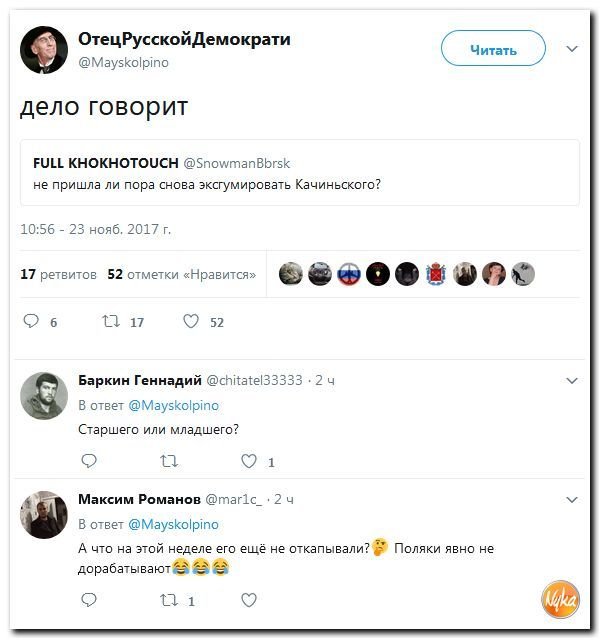Screen dimensions: 601x640
Task: Like Баркин Геннадий's comment
Action: click(249, 461)
